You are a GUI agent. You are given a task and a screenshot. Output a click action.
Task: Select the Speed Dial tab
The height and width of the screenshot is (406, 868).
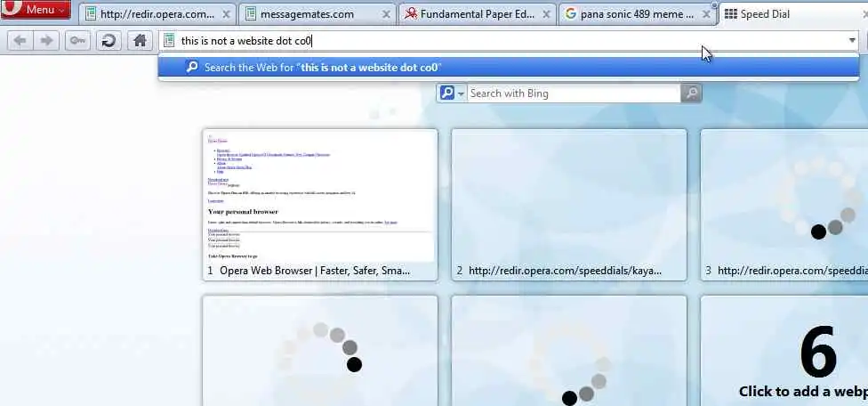[793, 14]
